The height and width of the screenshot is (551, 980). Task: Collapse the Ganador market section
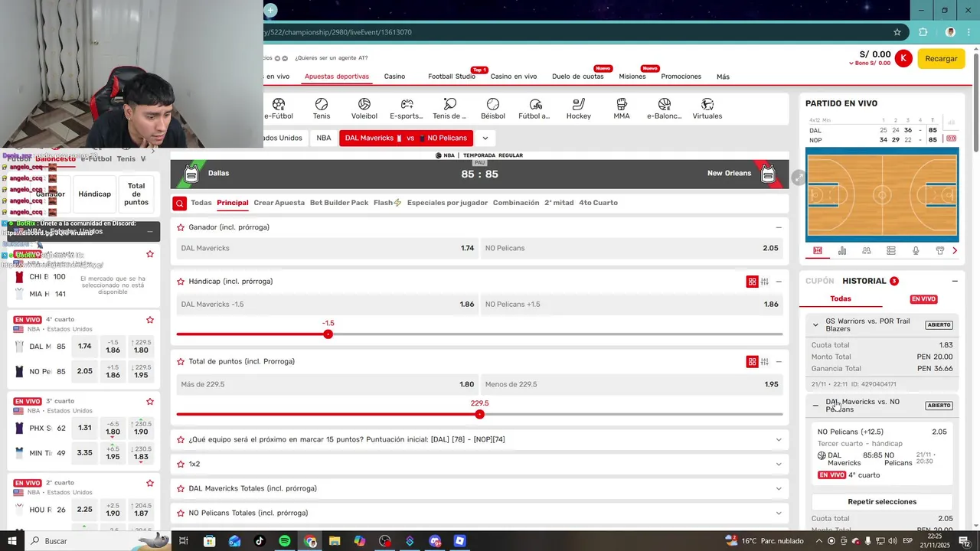click(779, 227)
